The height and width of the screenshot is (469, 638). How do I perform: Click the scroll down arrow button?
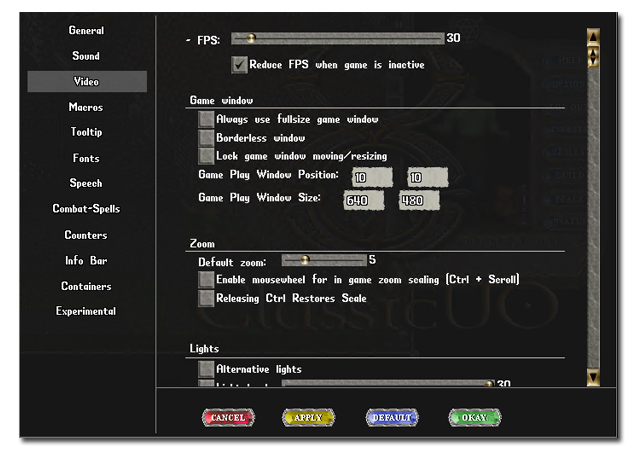[592, 377]
